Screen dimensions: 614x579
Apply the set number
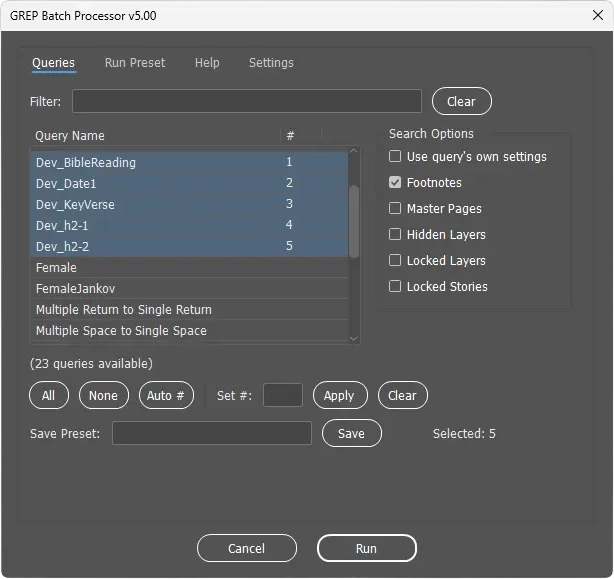(x=340, y=395)
